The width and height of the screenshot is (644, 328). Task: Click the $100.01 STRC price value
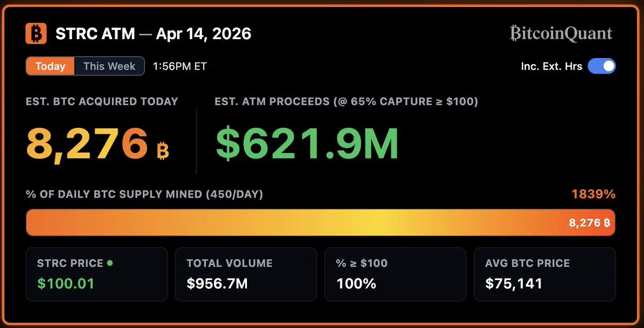[65, 283]
